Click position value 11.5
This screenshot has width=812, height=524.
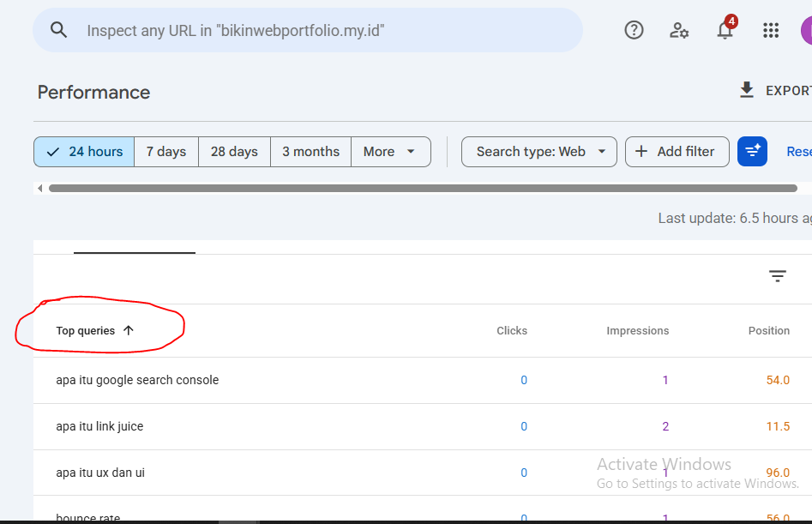tap(778, 426)
